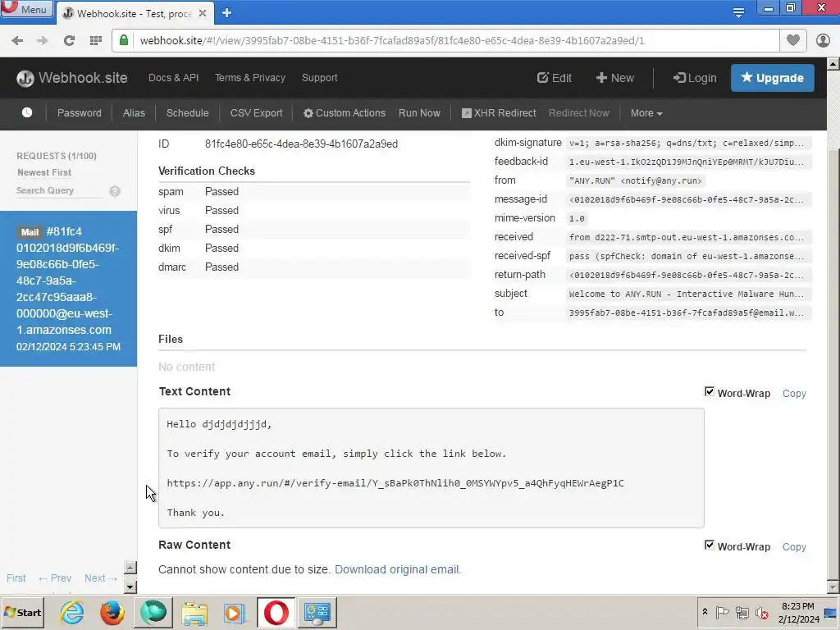The image size is (840, 630).
Task: Open the Opera Menu button
Action: pyautogui.click(x=27, y=9)
